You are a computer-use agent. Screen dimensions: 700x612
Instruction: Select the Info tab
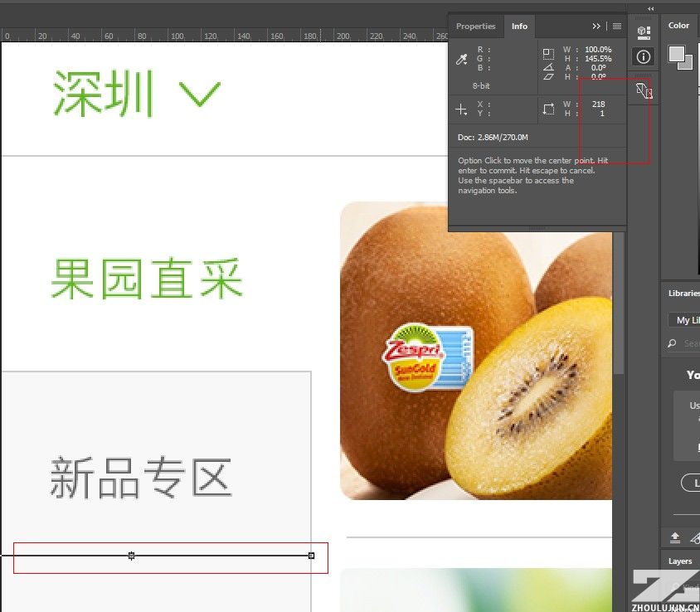pyautogui.click(x=519, y=27)
